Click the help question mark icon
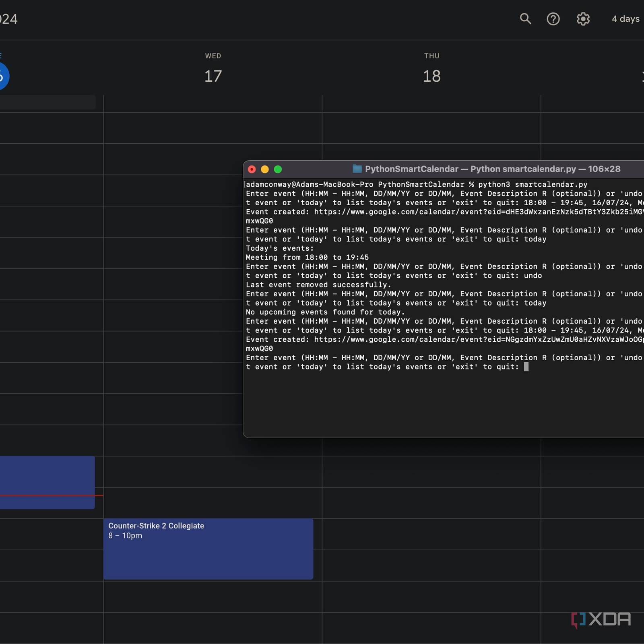This screenshot has width=644, height=644. [553, 19]
